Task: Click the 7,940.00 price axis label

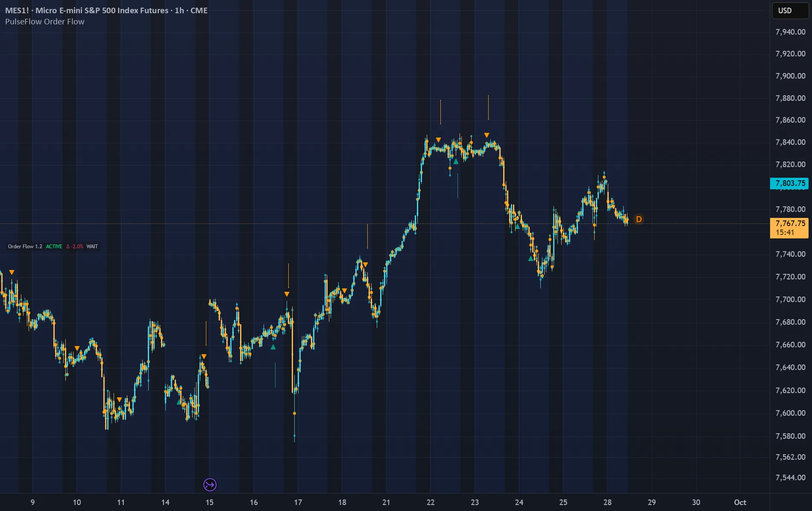Action: tap(790, 32)
